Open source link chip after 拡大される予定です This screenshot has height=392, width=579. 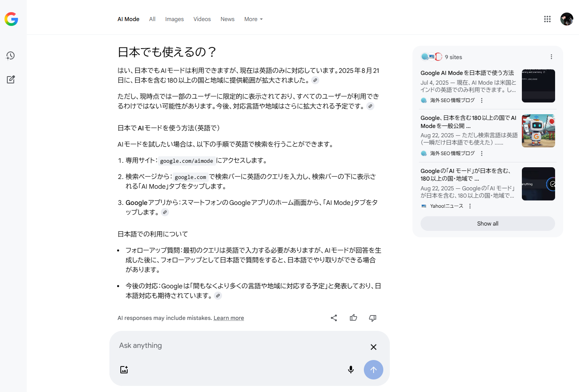point(370,106)
